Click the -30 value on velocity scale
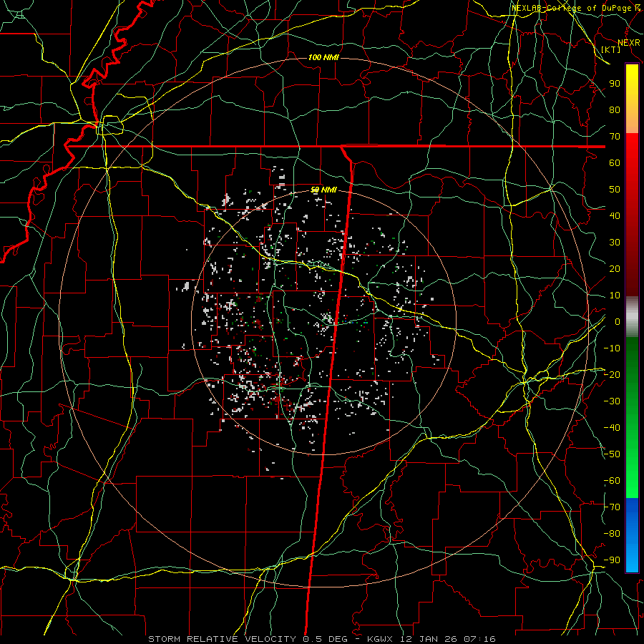Screen dimensions: 644x644 point(612,401)
